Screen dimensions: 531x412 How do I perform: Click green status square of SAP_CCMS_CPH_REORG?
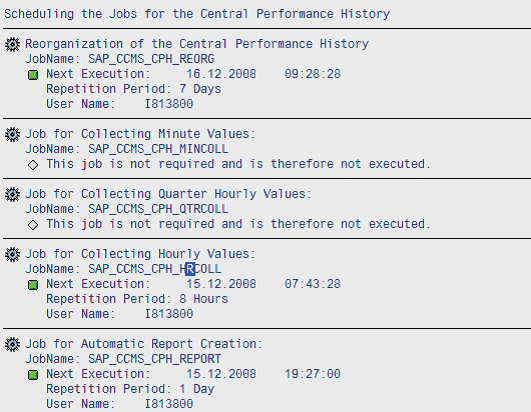[x=33, y=75]
